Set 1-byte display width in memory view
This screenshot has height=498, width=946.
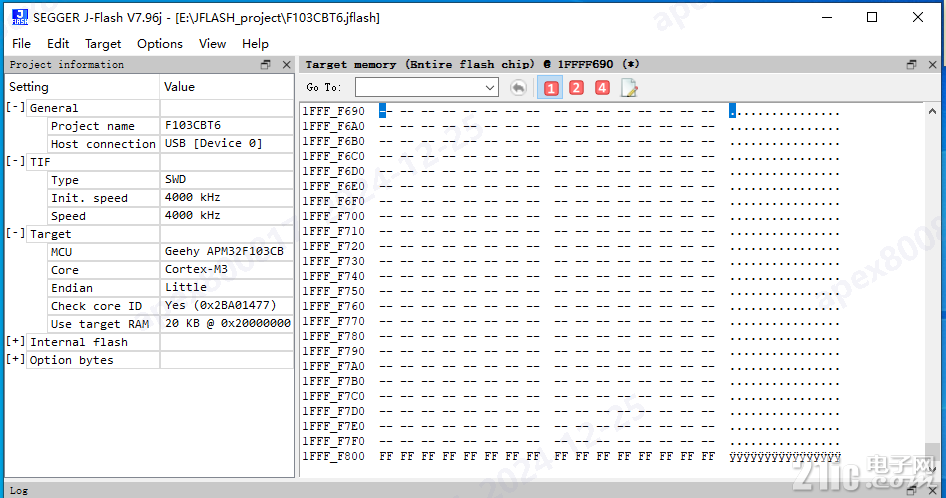[550, 88]
